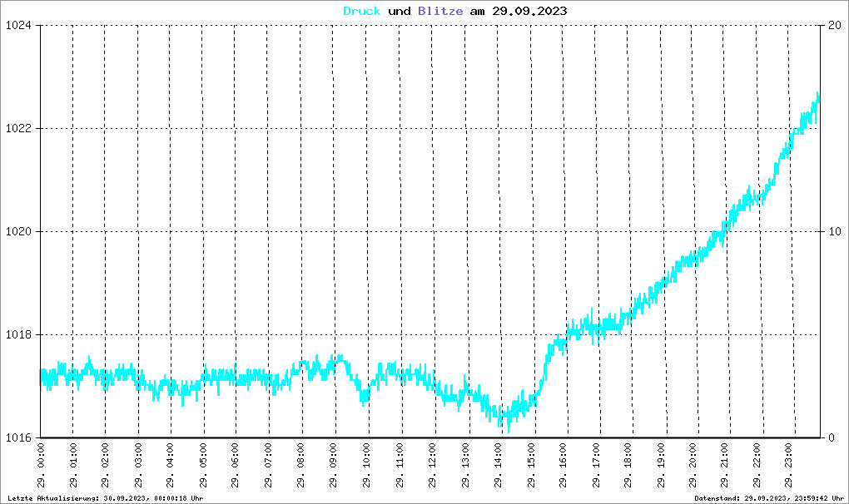Click the time label '29. 01:00'
Screen dimensions: 849x504
(73, 466)
